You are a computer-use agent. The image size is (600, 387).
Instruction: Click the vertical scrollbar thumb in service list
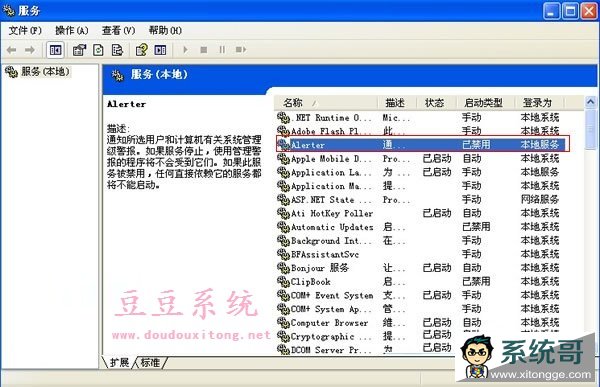pyautogui.click(x=590, y=129)
